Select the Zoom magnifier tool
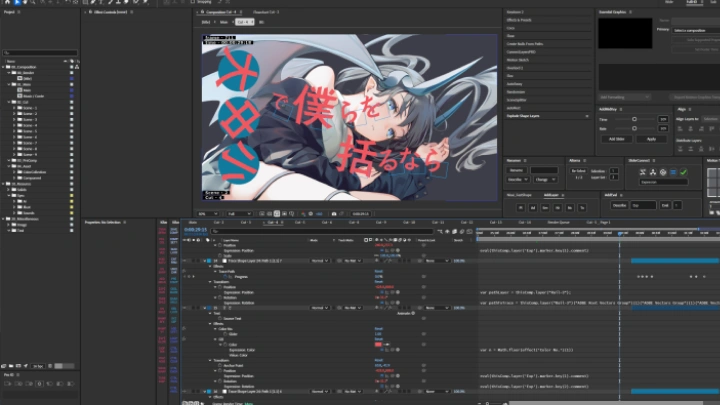720x405 pixels. (x=33, y=2)
